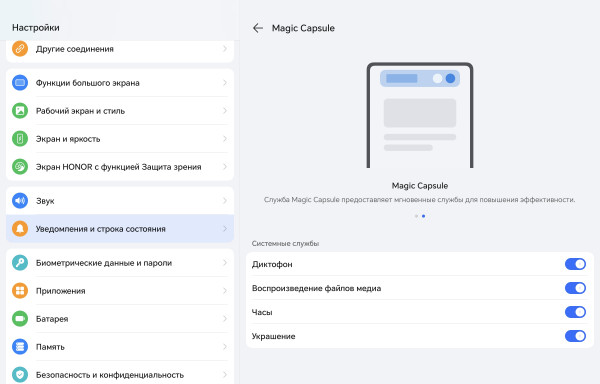Image resolution: width=600 pixels, height=384 pixels.
Task: Click the Magic Capsule page title
Action: (x=303, y=28)
